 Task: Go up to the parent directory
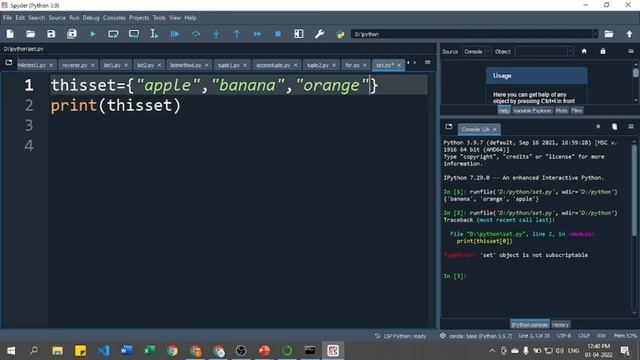(x=629, y=34)
